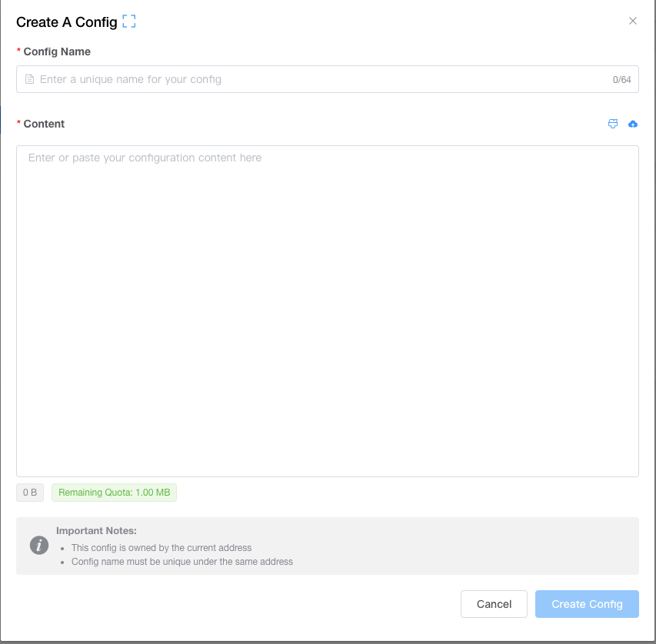Toggle fullscreen mode beside Create A Config title

coord(129,22)
